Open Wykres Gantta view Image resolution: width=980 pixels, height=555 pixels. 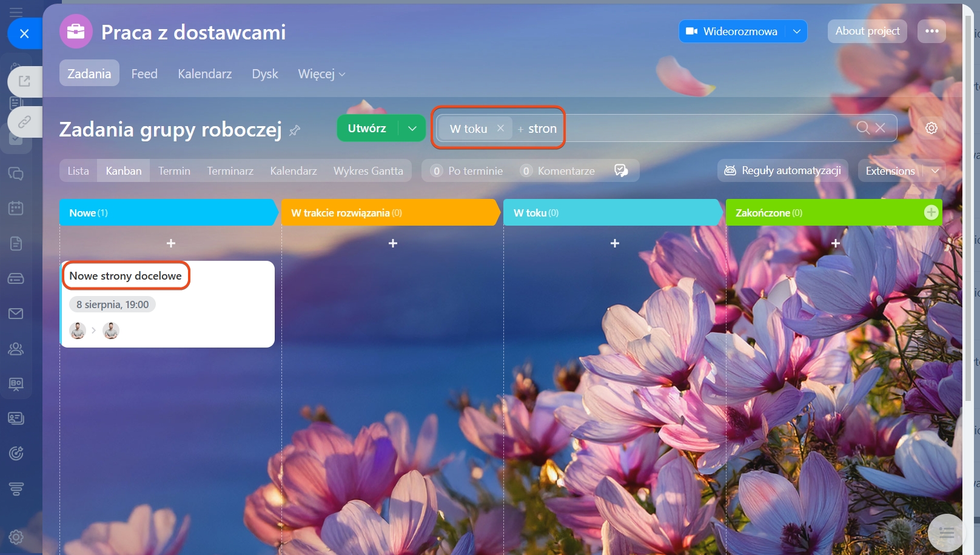[x=368, y=171]
